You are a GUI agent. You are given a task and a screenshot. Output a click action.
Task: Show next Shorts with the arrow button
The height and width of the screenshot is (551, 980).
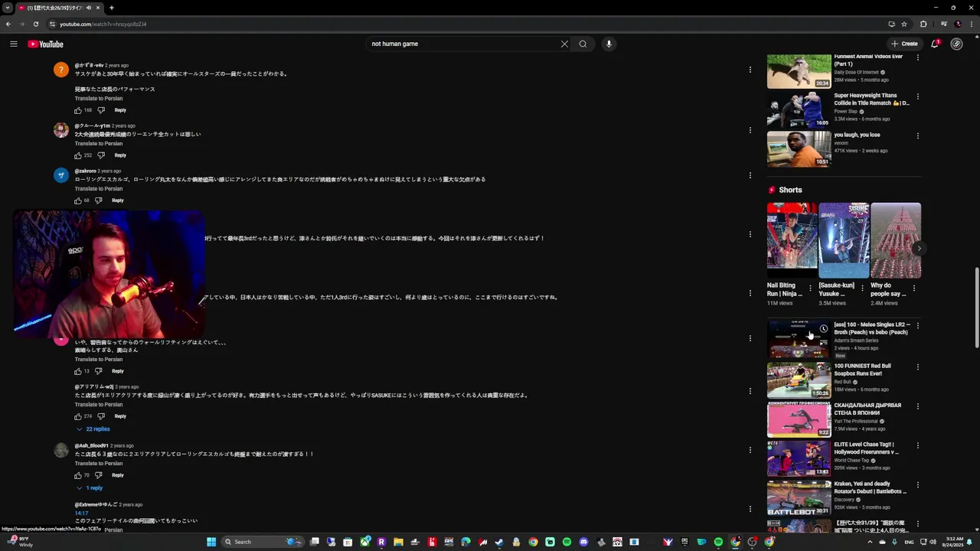coord(919,249)
